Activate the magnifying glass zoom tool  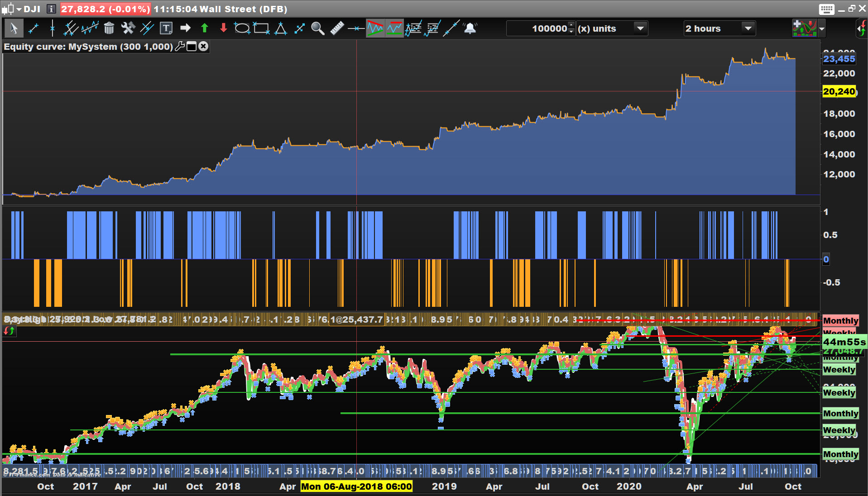pos(317,29)
